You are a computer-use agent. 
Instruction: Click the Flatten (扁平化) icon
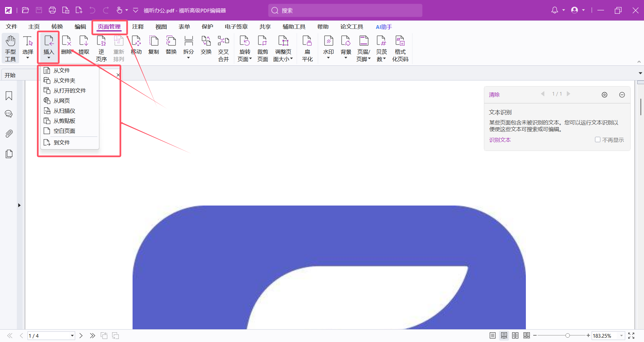pyautogui.click(x=307, y=48)
